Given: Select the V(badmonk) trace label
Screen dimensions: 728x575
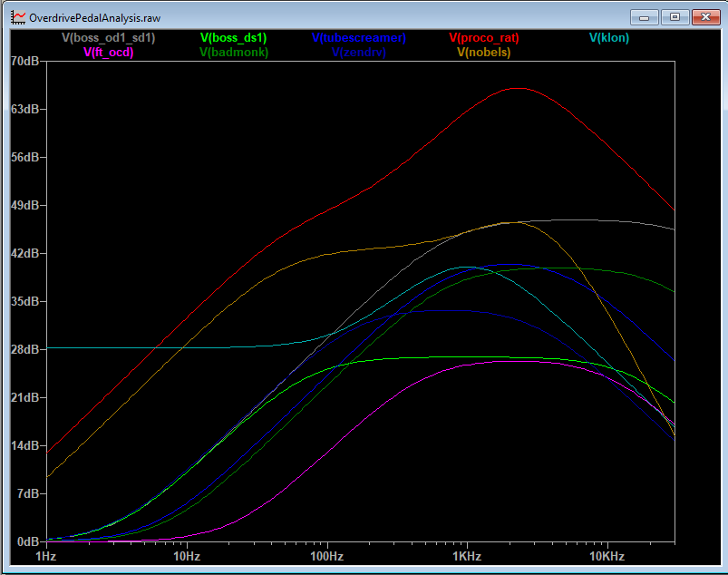Looking at the screenshot, I should (234, 52).
